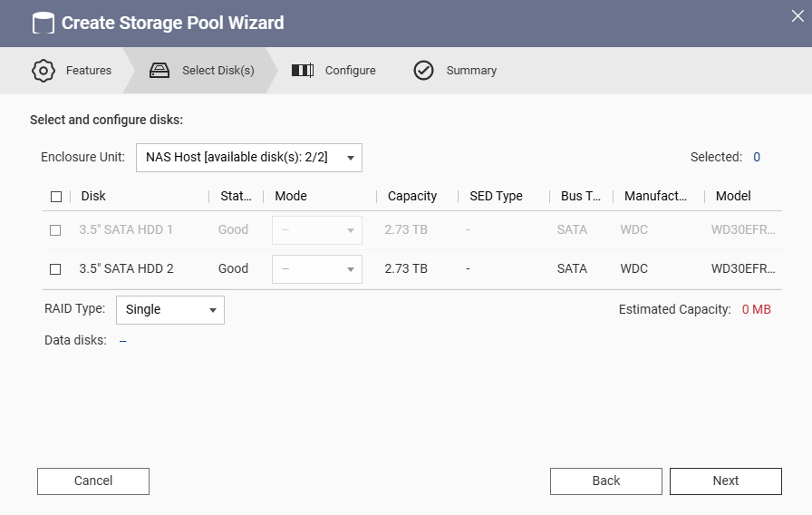The width and height of the screenshot is (812, 515).
Task: Switch to the Summary wizard step
Action: coord(471,71)
